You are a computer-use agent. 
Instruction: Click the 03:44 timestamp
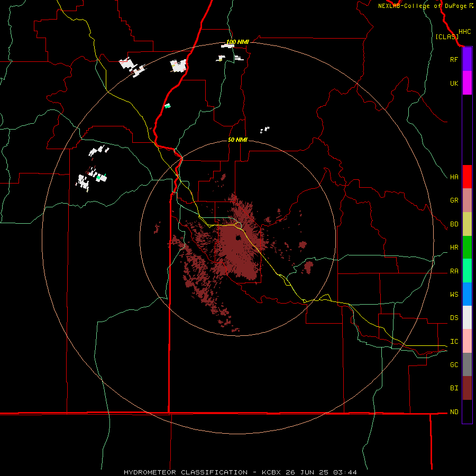(345, 472)
